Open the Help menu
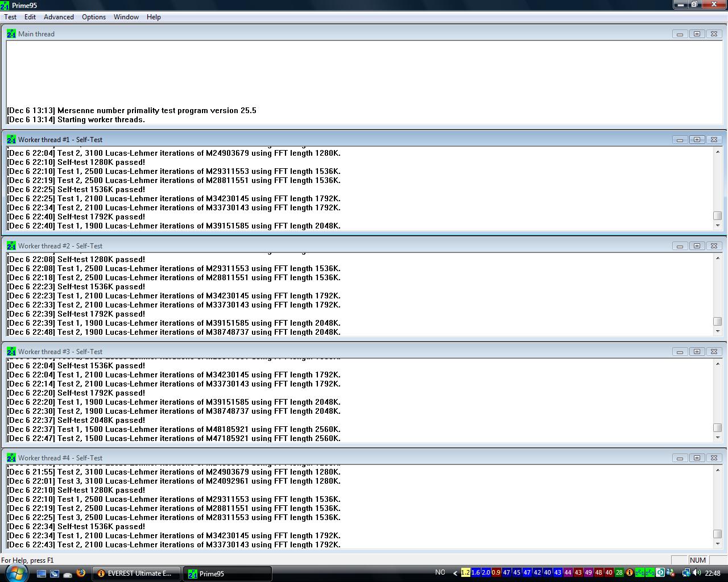The height and width of the screenshot is (582, 728). 154,17
